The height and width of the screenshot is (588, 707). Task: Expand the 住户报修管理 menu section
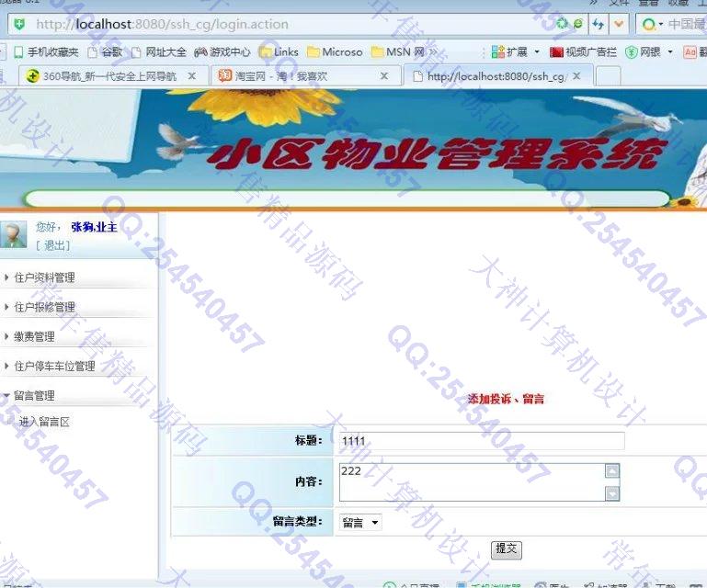tap(44, 307)
